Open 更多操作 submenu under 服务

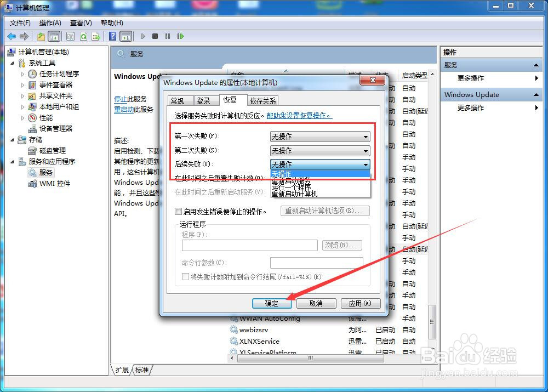pos(471,78)
